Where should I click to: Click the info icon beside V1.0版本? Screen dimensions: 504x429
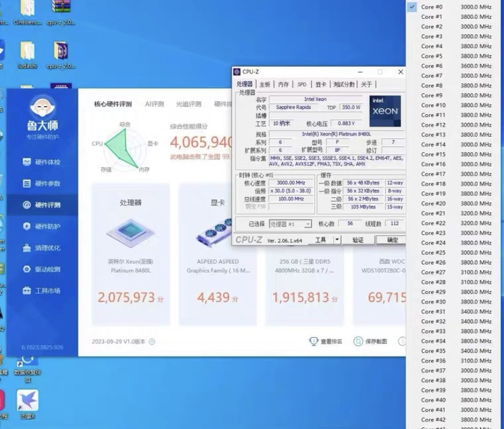152,341
